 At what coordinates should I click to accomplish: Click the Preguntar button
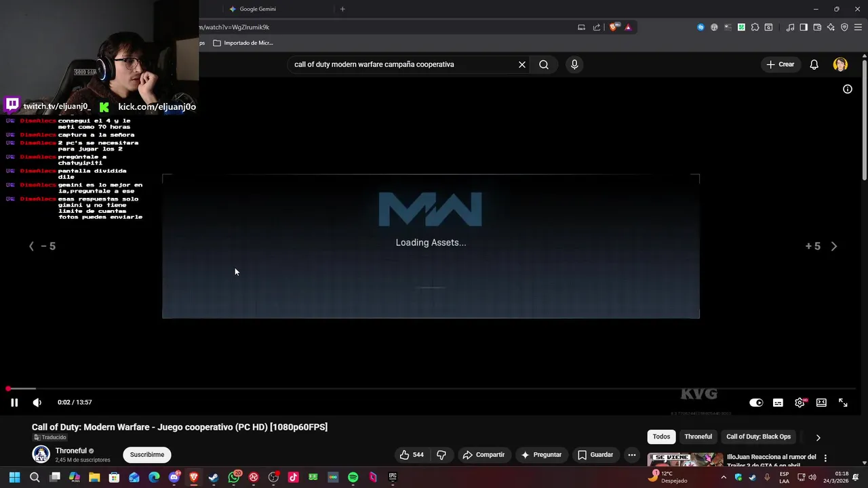point(540,455)
